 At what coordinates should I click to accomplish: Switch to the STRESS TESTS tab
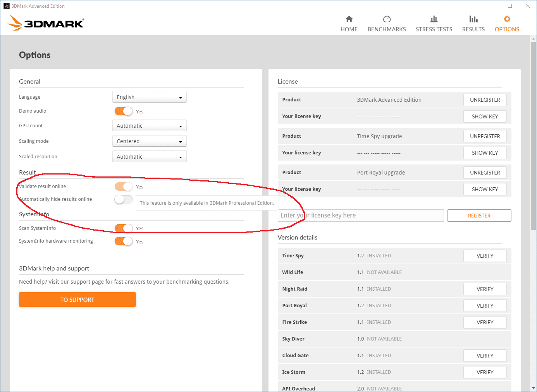434,29
